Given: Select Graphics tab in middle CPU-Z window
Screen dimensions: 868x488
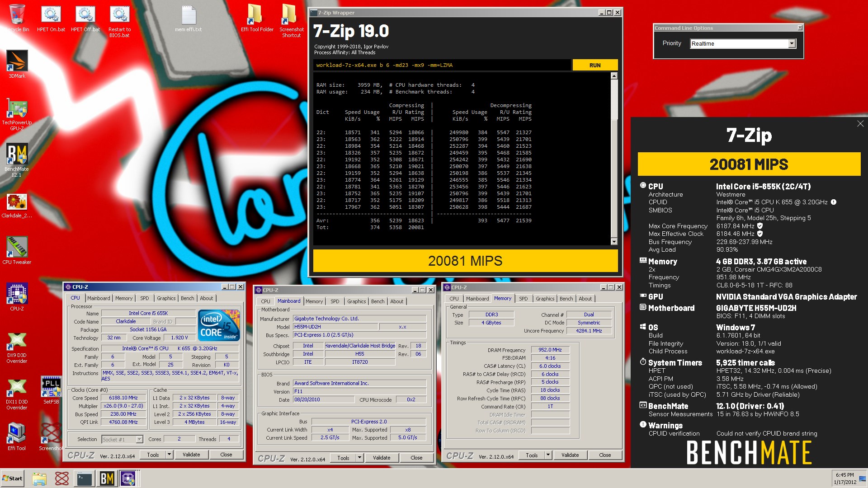Looking at the screenshot, I should [x=356, y=301].
